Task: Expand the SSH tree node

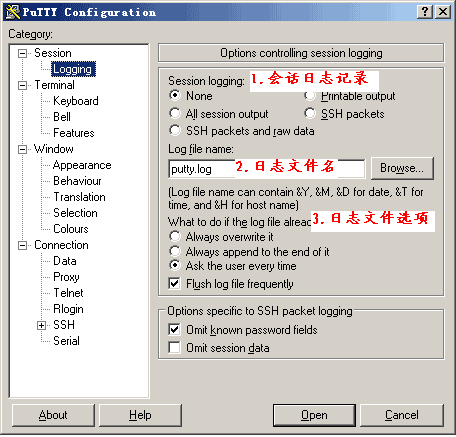Action: point(41,325)
